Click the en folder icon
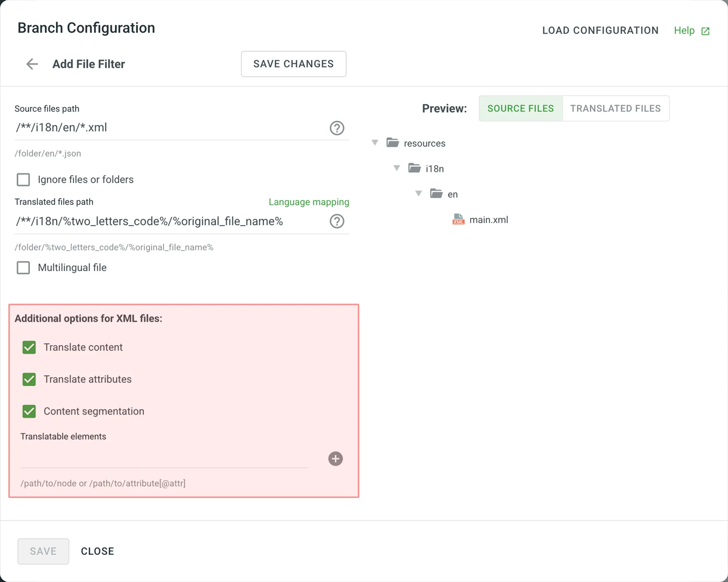 point(436,194)
